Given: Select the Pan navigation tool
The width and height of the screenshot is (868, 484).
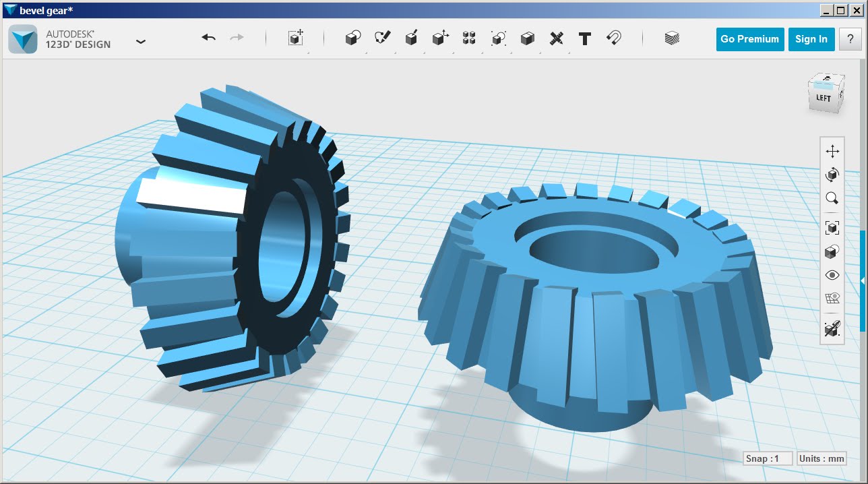Looking at the screenshot, I should click(832, 152).
